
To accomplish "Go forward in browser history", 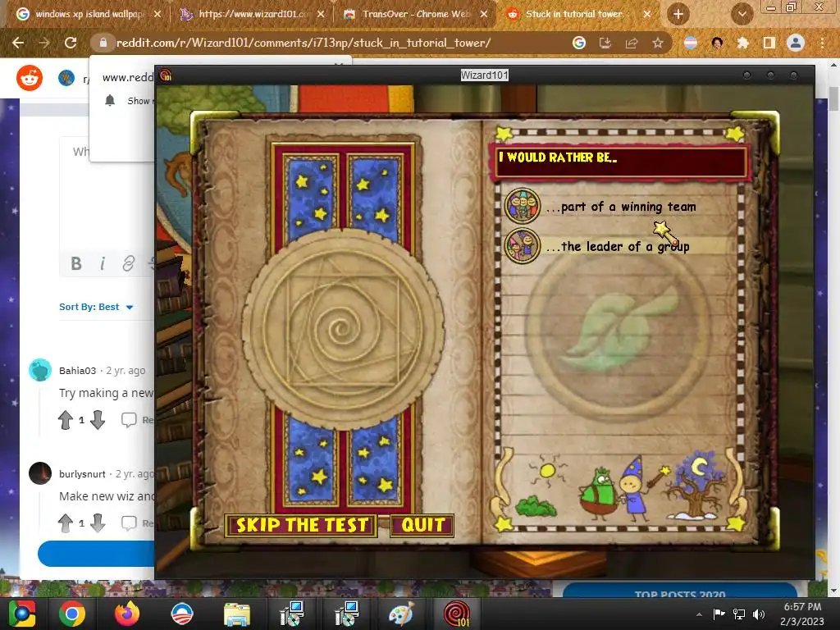I will [x=44, y=43].
